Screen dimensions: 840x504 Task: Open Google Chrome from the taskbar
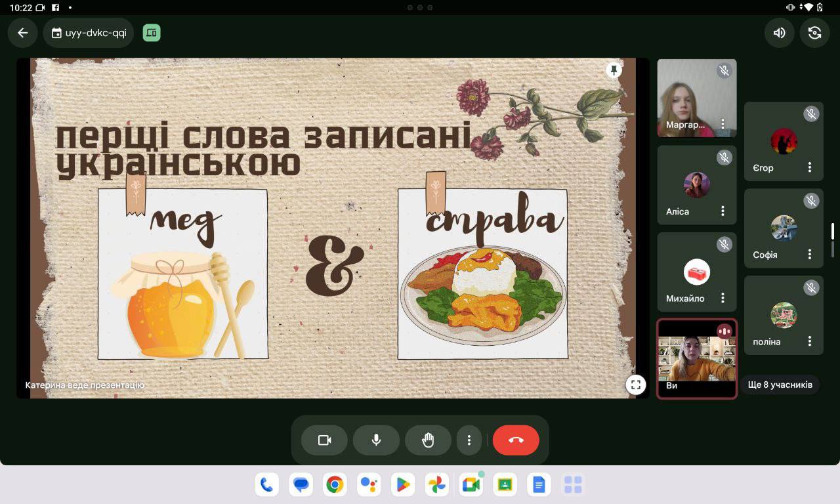tap(335, 485)
